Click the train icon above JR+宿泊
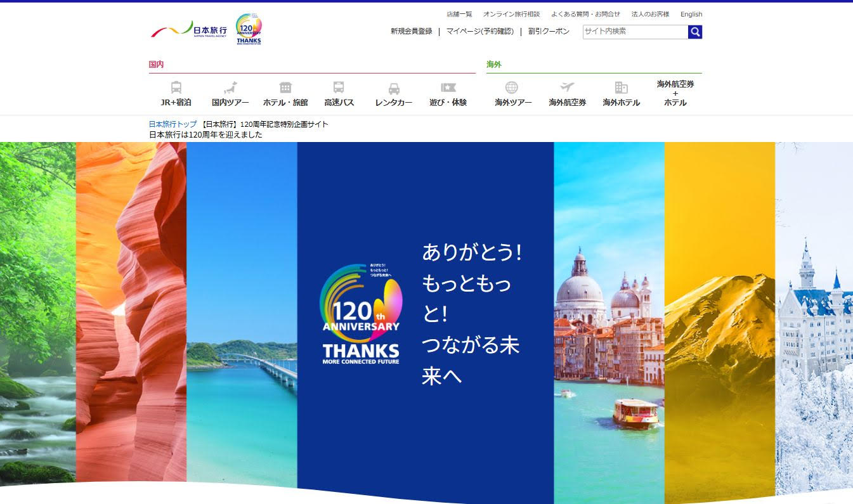 tap(176, 87)
